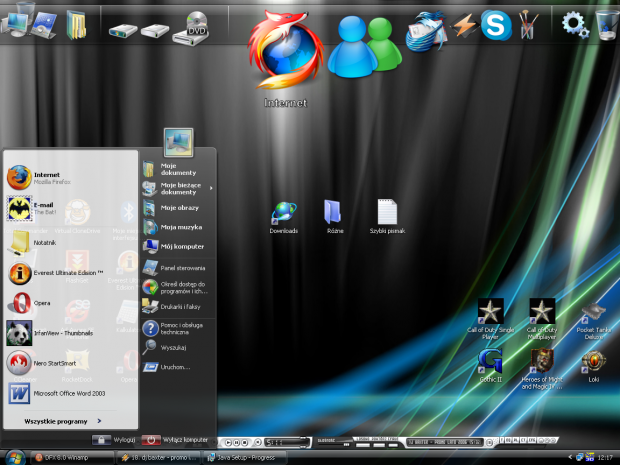Open E-mail The Bat! in Start menu
The width and height of the screenshot is (620, 465).
70,208
